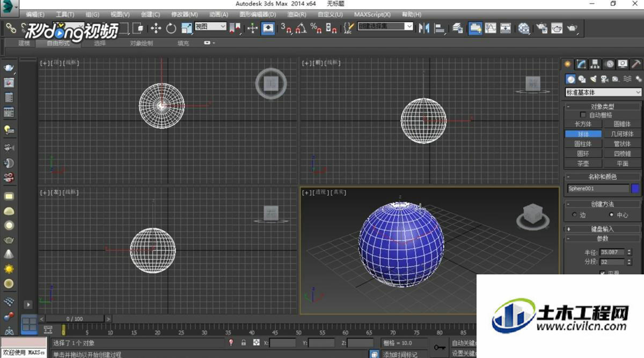Click the 半径 radius spinner arrows
Viewport: 644px width, 358px height.
pyautogui.click(x=628, y=252)
